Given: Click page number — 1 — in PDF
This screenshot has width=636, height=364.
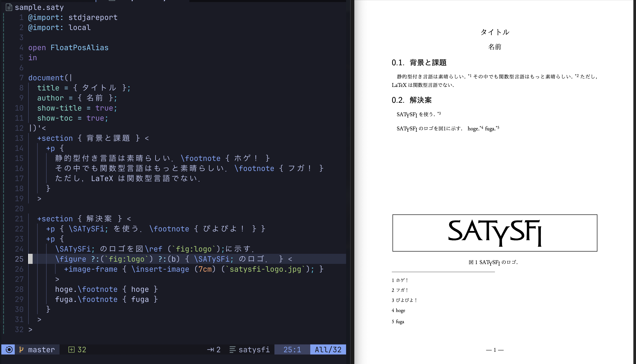Looking at the screenshot, I should coord(495,350).
